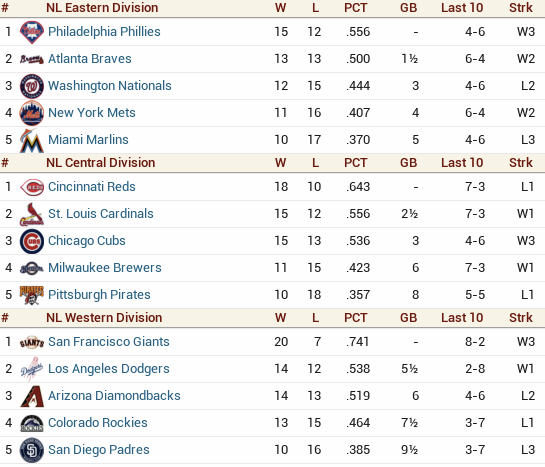
Task: Click the Colorado Rockies logo icon
Action: 32,423
